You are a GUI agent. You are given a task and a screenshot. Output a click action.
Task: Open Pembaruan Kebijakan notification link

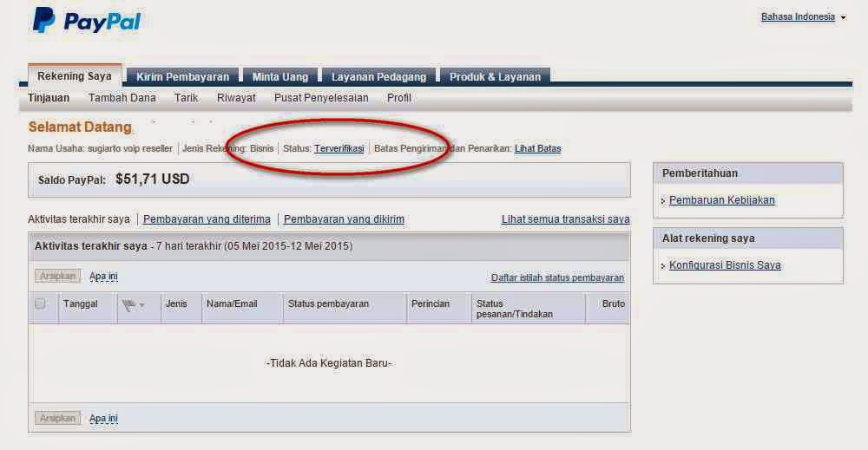click(x=722, y=200)
